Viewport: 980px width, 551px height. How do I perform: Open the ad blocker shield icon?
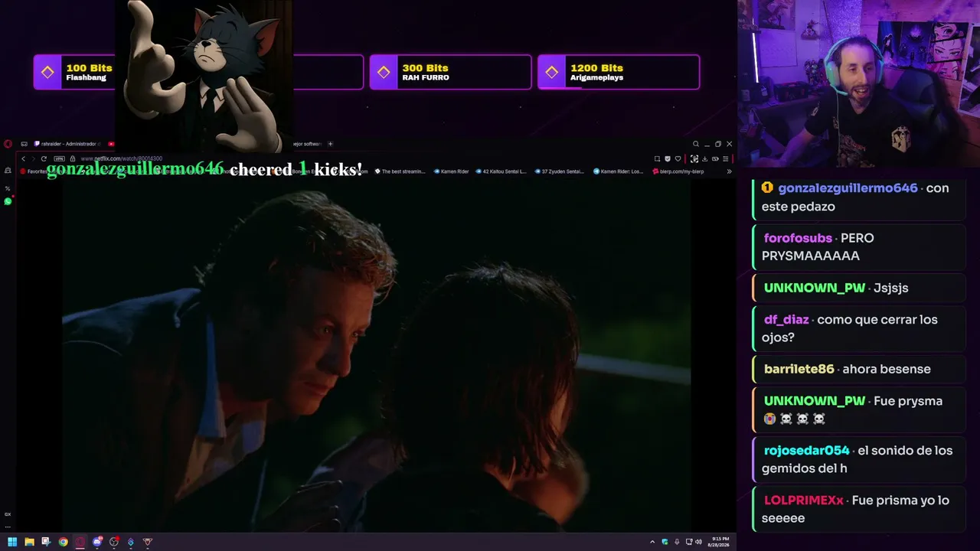[x=668, y=158]
